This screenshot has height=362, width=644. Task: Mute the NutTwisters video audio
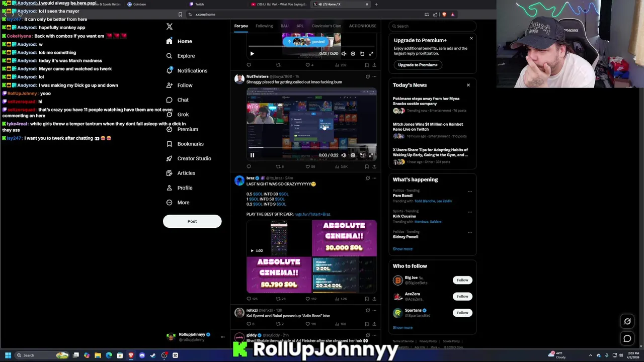[x=344, y=155]
